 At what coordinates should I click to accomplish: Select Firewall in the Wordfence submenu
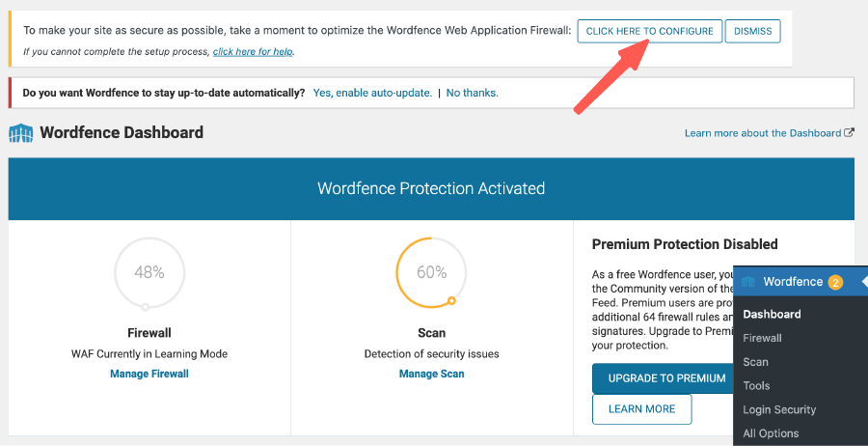pyautogui.click(x=762, y=338)
